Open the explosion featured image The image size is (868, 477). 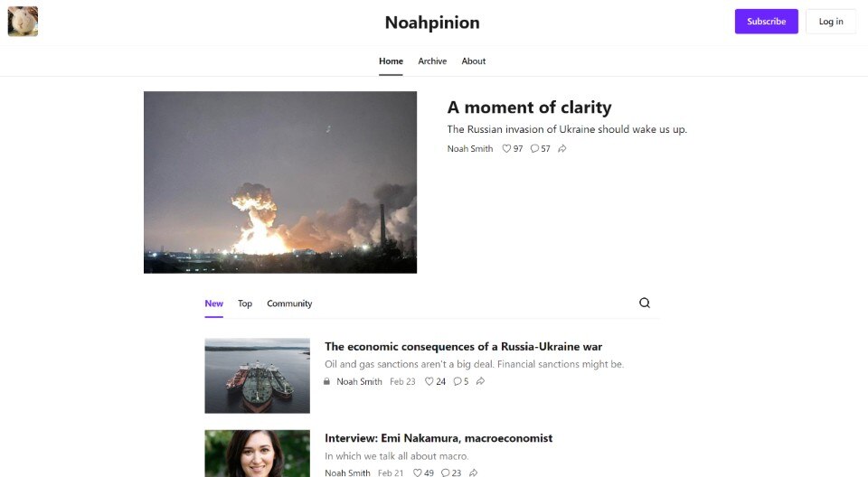click(x=280, y=182)
